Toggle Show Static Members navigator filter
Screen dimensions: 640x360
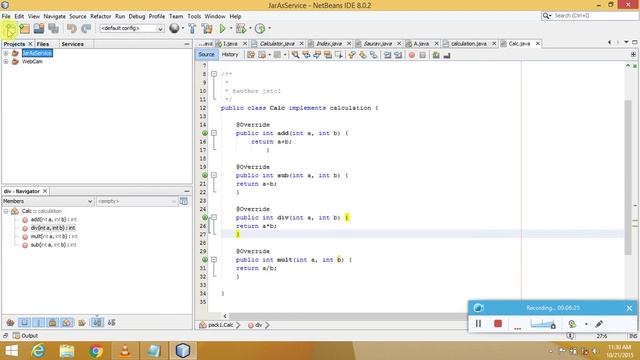[38, 322]
